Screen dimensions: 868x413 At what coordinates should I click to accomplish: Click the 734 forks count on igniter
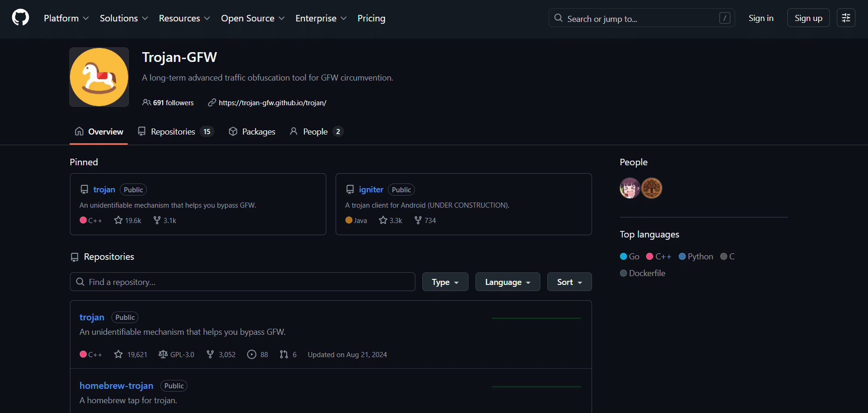(x=430, y=221)
